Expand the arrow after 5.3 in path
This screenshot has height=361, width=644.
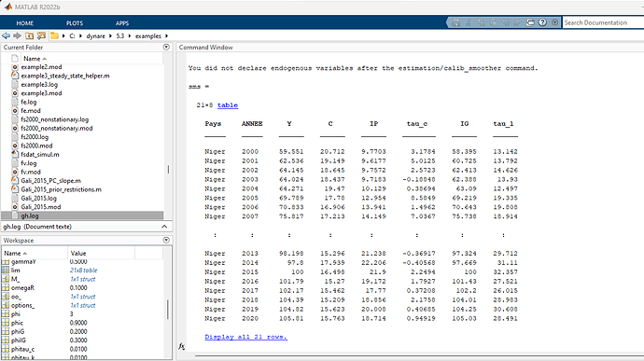click(x=130, y=36)
